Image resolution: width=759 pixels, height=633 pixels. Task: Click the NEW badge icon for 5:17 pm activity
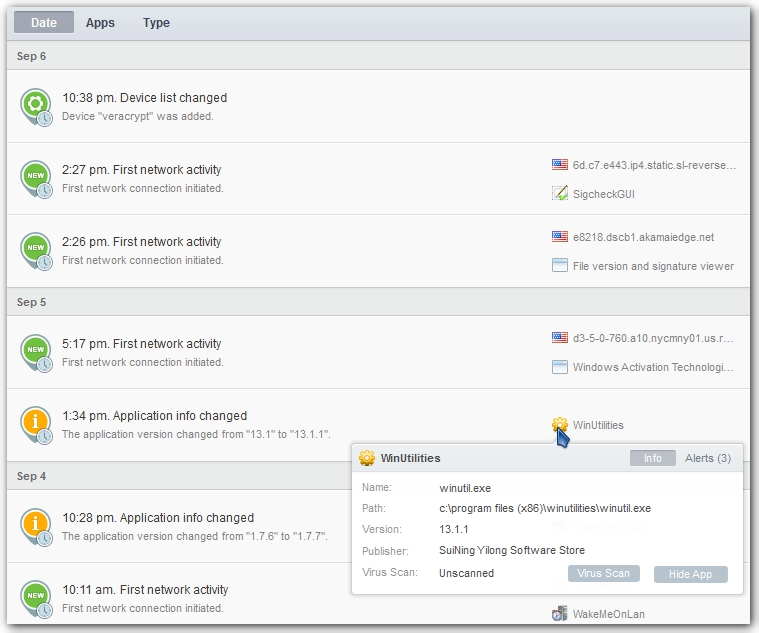36,351
